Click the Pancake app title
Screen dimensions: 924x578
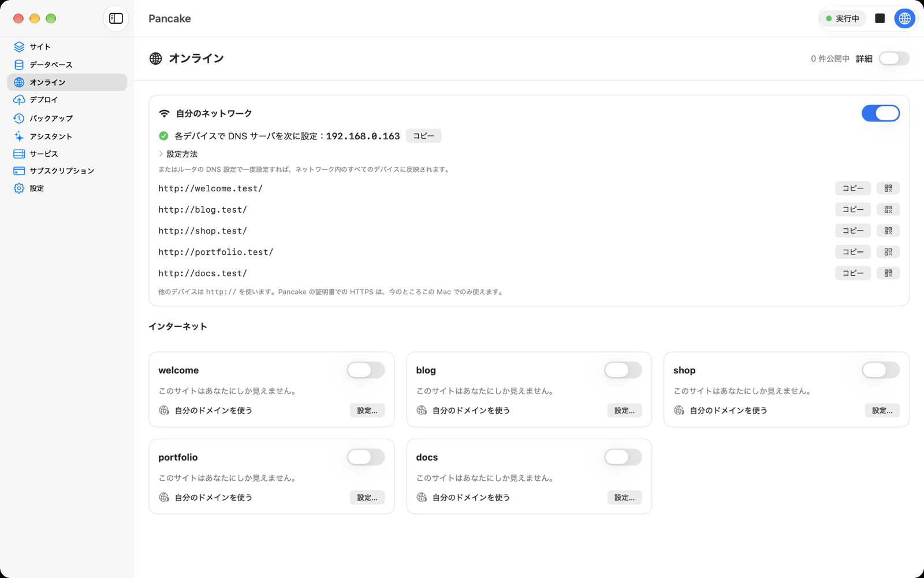(x=170, y=18)
